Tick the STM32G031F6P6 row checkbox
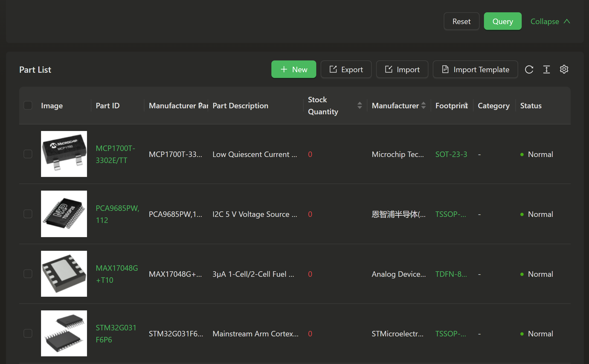The height and width of the screenshot is (364, 589). [28, 333]
